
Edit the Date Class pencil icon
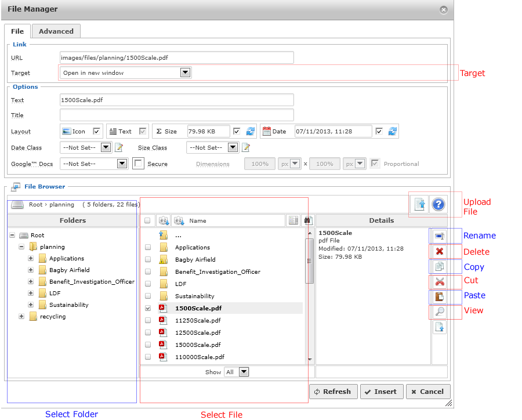click(119, 147)
